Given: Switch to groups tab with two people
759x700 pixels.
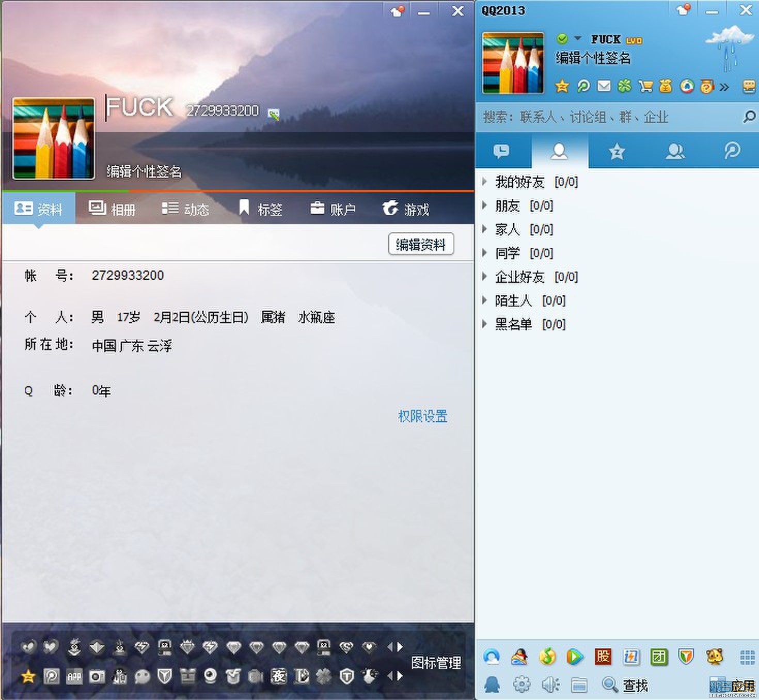Looking at the screenshot, I should coord(675,151).
